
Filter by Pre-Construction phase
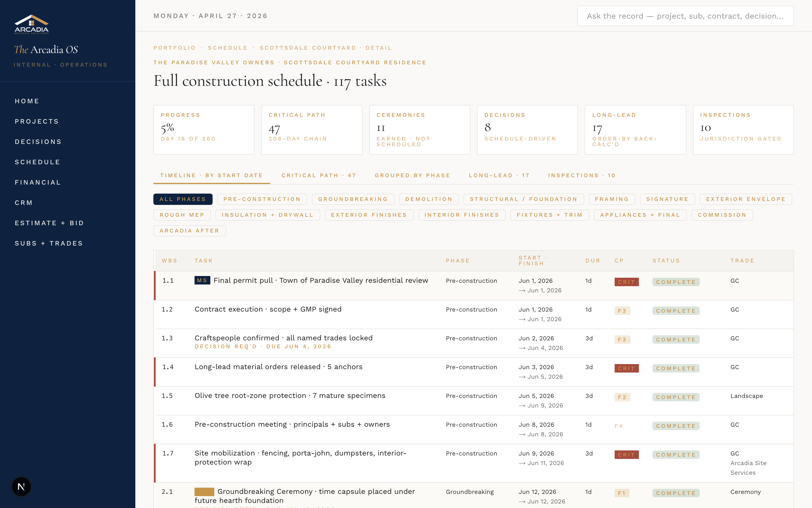tap(262, 199)
